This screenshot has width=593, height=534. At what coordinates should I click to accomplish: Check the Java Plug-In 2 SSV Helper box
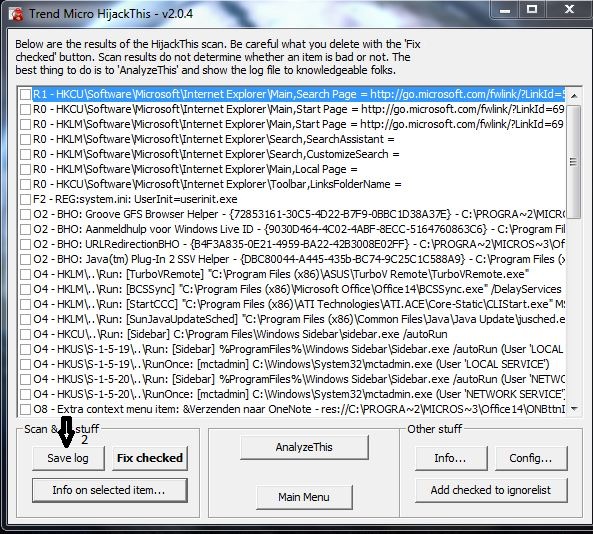tap(25, 259)
